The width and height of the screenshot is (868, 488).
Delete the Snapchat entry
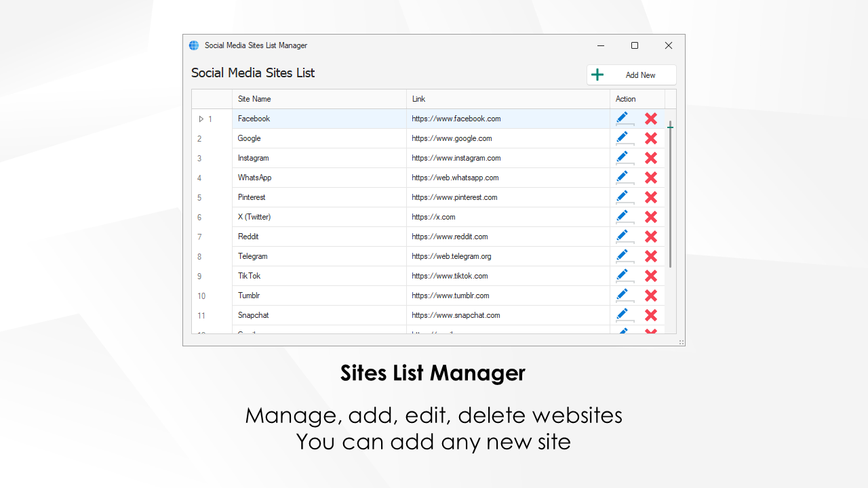pos(651,315)
